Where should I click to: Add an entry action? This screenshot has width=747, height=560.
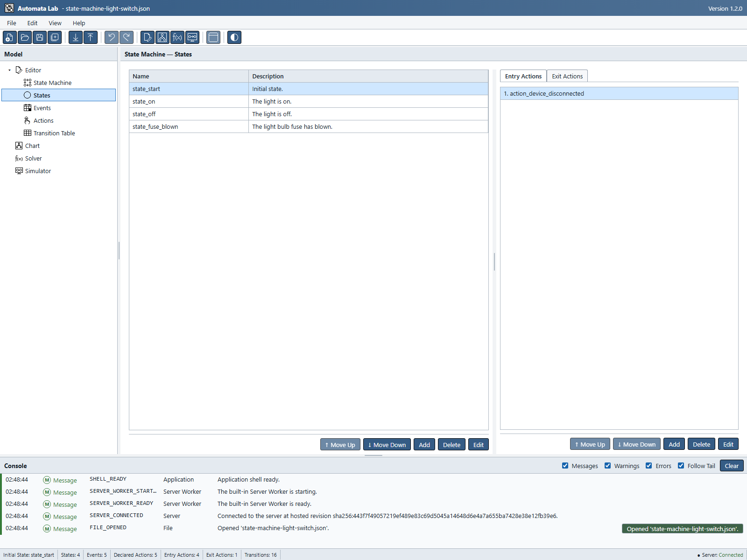(674, 444)
